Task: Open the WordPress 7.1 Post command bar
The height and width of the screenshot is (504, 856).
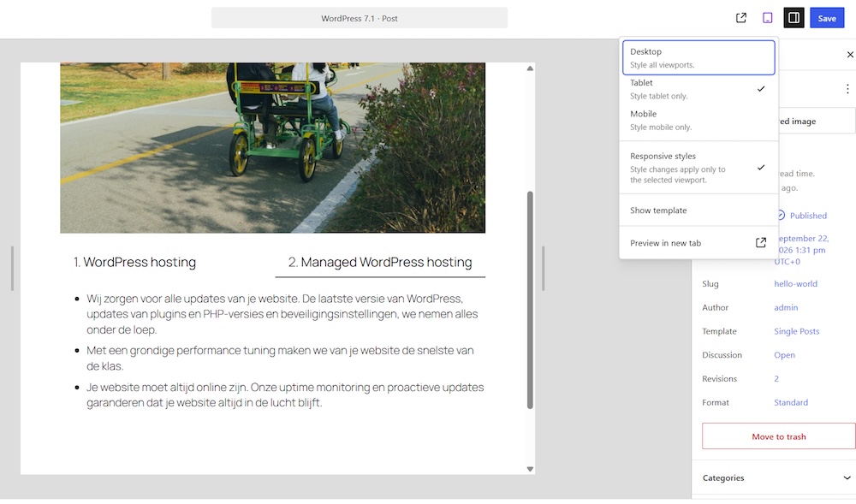Action: click(360, 18)
